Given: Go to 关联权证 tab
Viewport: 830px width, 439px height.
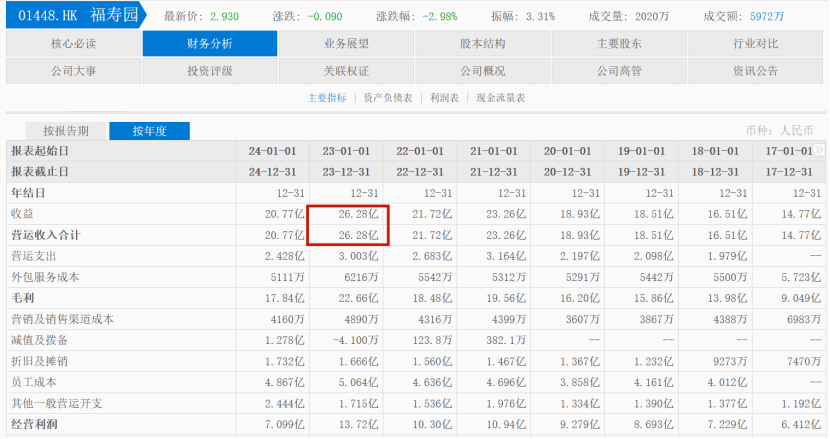Looking at the screenshot, I should coord(346,71).
